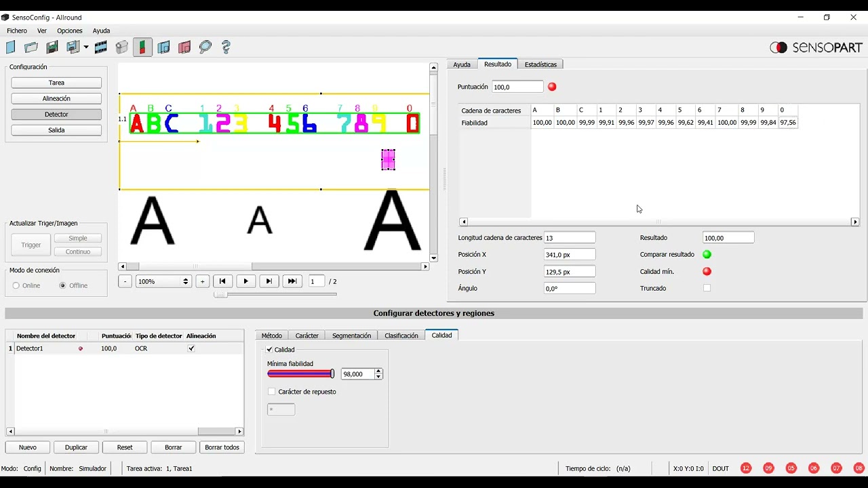Jump to last image in playback
This screenshot has height=488, width=868.
coord(292,281)
